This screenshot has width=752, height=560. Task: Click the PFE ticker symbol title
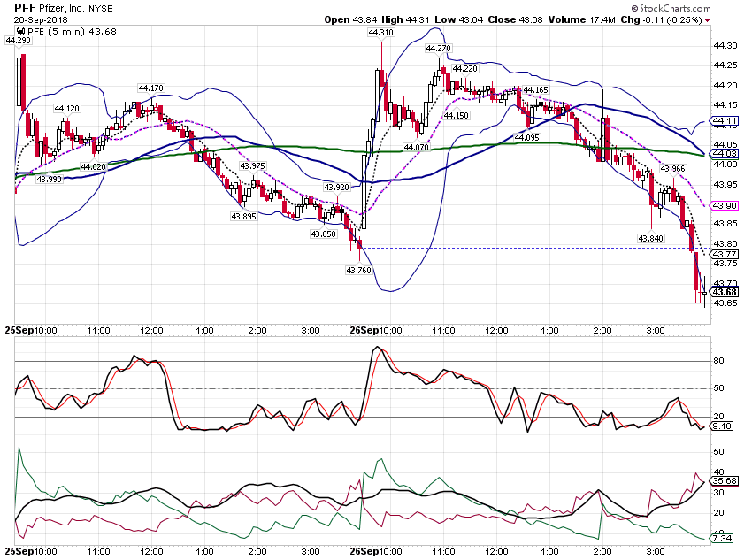25,8
